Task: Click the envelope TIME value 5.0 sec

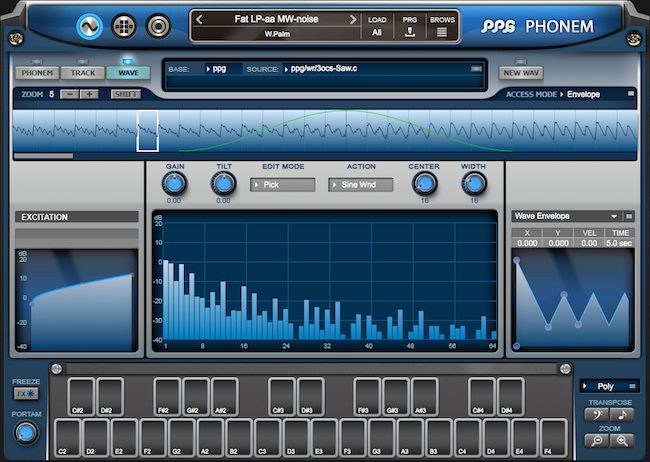Action: [619, 243]
